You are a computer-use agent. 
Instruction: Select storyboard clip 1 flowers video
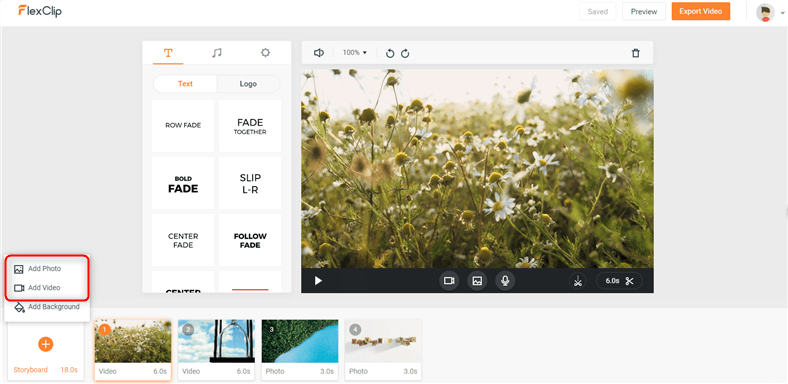pyautogui.click(x=133, y=350)
